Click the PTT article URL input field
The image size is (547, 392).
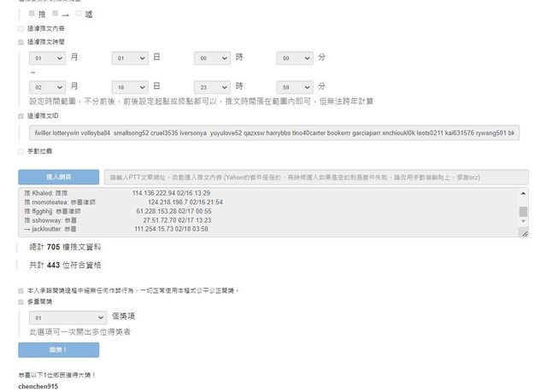(x=316, y=178)
